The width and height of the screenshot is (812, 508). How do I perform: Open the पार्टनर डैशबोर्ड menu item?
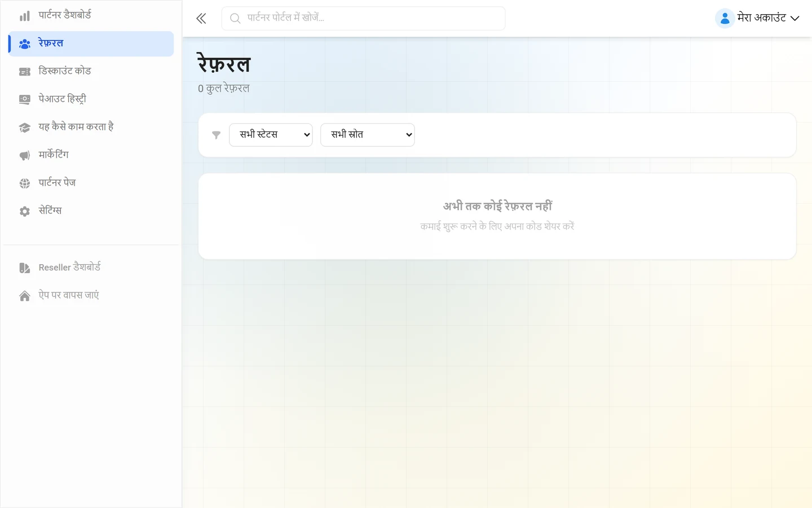(91, 15)
